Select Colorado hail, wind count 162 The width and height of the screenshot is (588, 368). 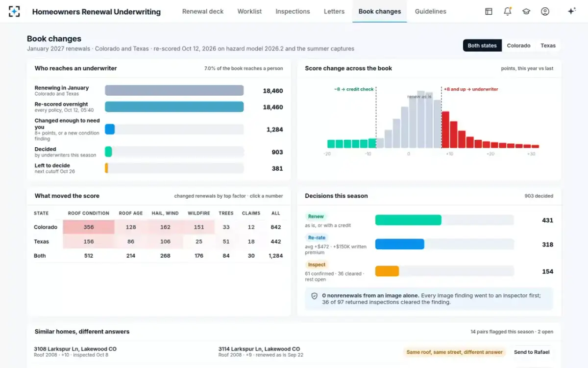(x=165, y=227)
